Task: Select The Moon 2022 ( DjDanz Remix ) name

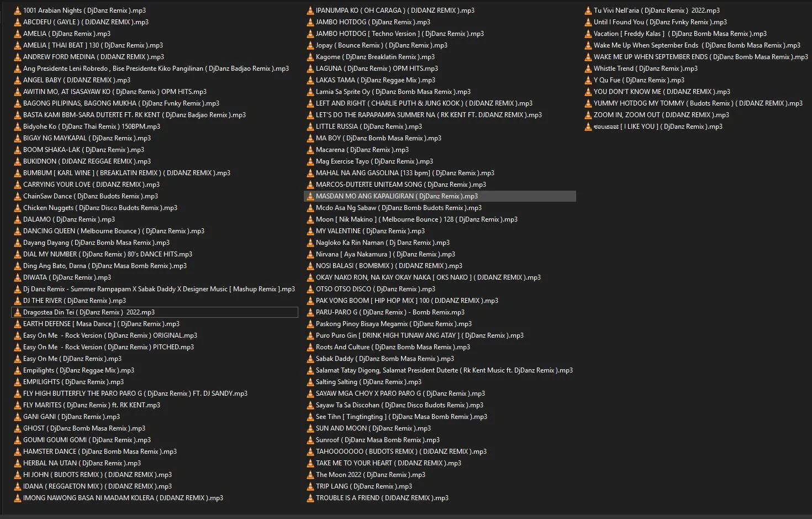Action: click(x=371, y=475)
